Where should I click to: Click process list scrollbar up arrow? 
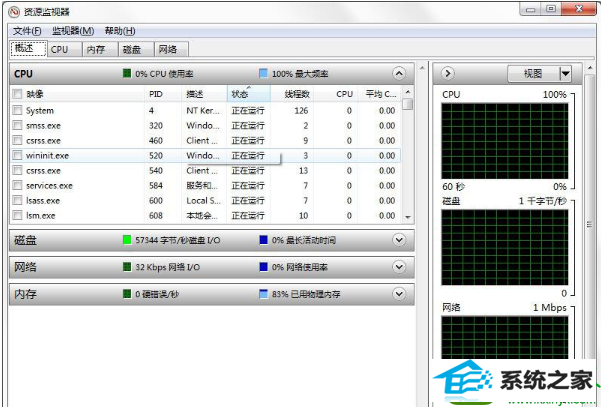[x=408, y=92]
